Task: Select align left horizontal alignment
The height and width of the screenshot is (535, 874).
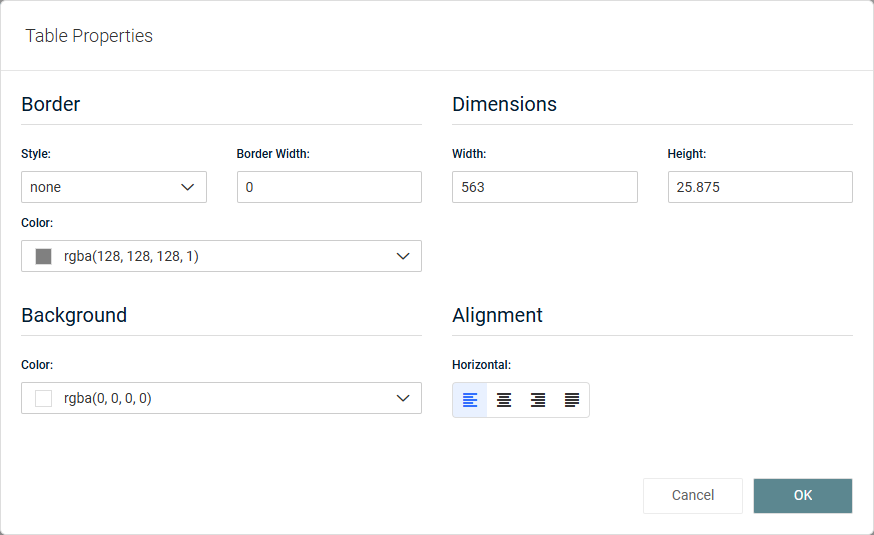Action: [x=470, y=400]
